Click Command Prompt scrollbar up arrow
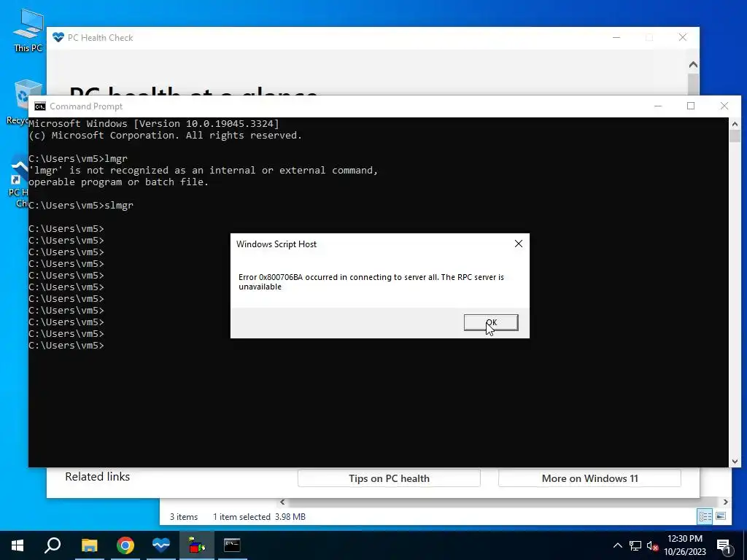The height and width of the screenshot is (560, 747). tap(735, 124)
